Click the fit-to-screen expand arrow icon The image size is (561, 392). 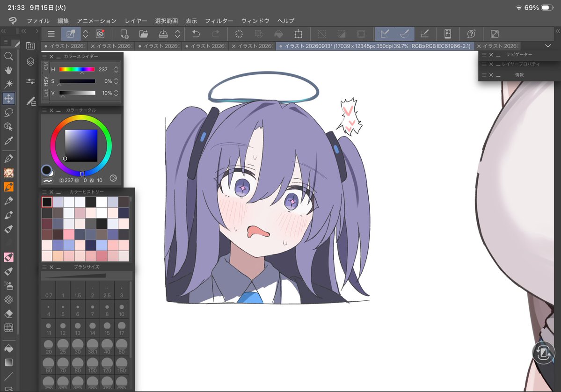pos(495,34)
